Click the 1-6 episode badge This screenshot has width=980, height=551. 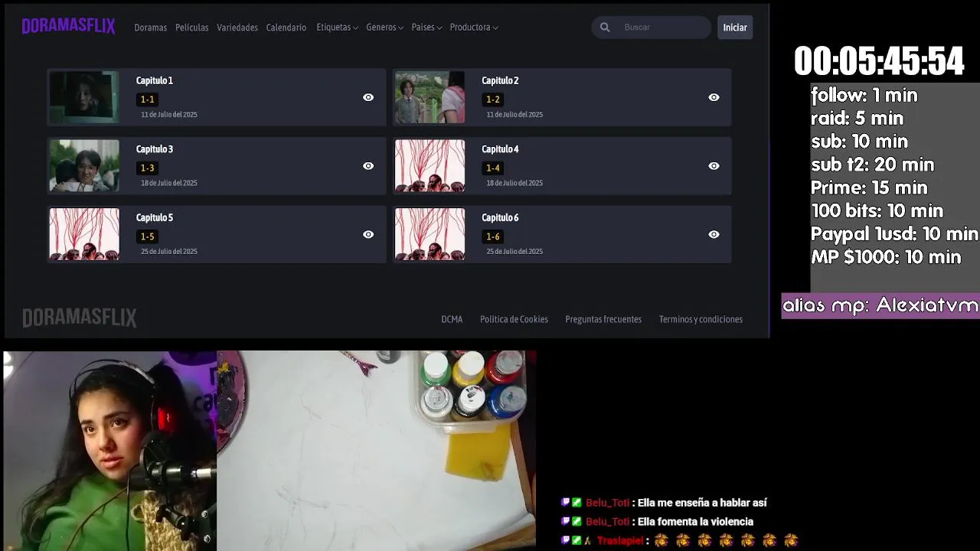point(492,236)
